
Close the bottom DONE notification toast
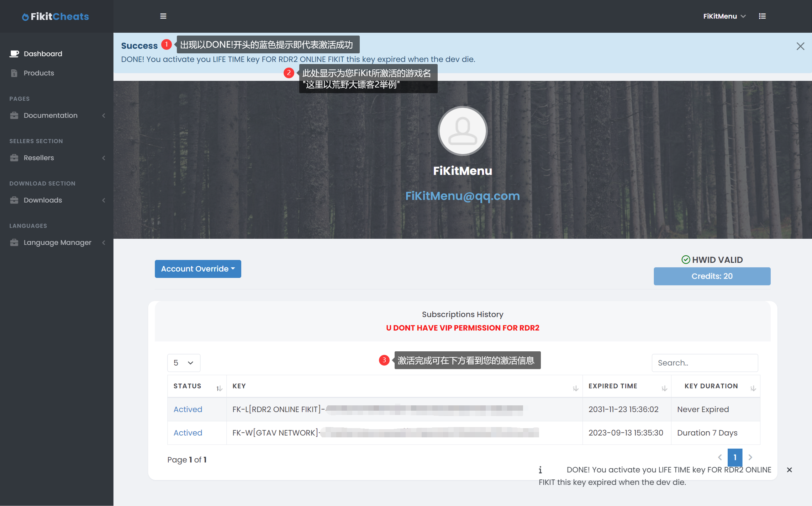(789, 470)
